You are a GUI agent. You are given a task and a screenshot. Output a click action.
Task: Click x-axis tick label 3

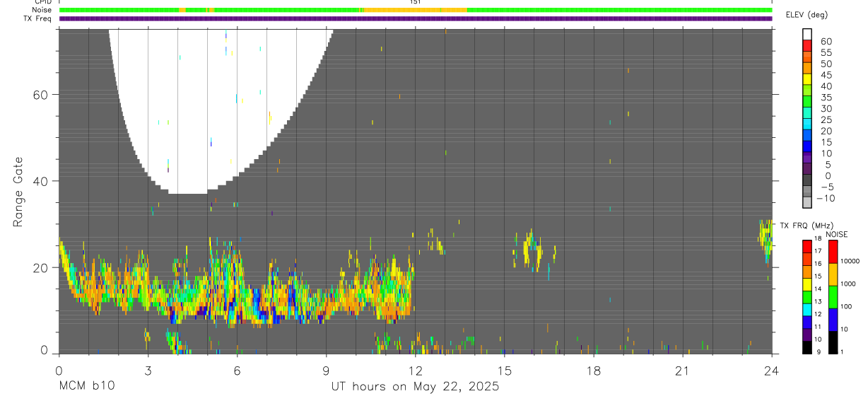click(148, 370)
